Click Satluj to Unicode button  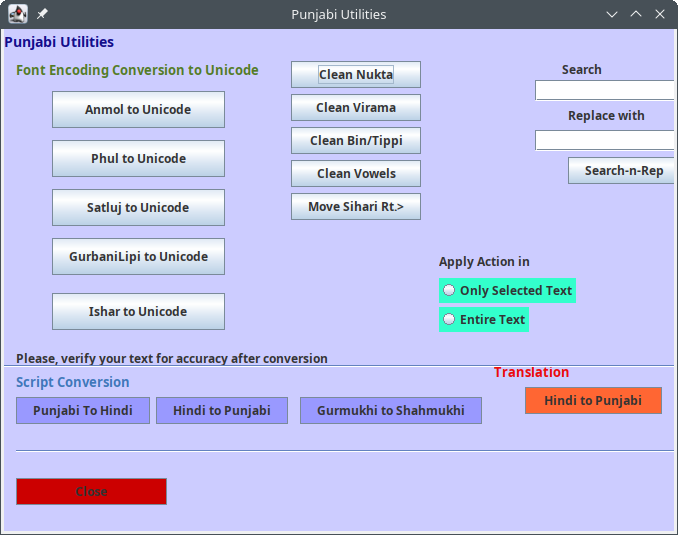[138, 207]
